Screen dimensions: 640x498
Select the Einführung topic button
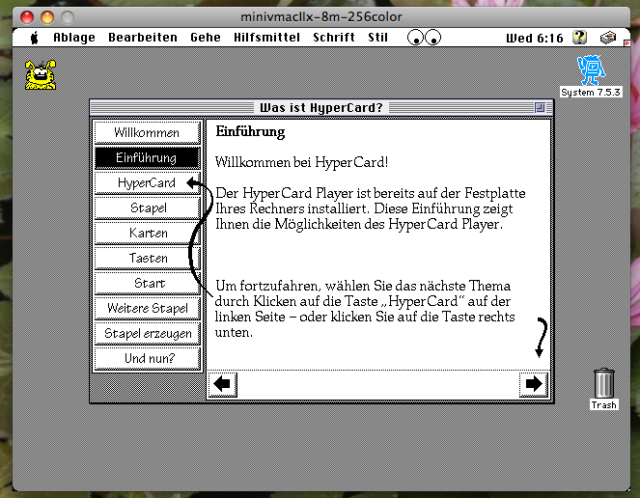pyautogui.click(x=147, y=158)
